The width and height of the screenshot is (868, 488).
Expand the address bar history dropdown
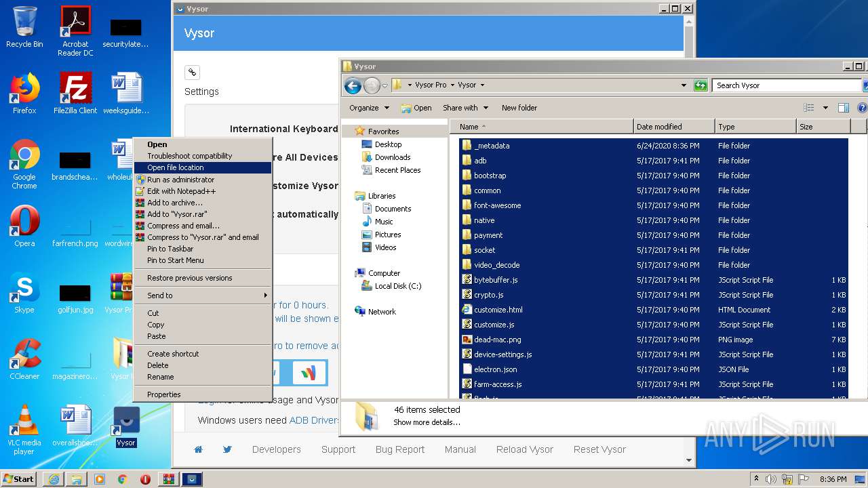pos(684,85)
